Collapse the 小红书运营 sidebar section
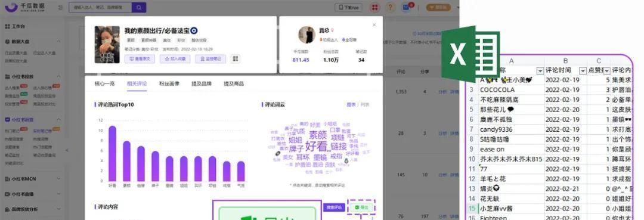 [x=58, y=120]
